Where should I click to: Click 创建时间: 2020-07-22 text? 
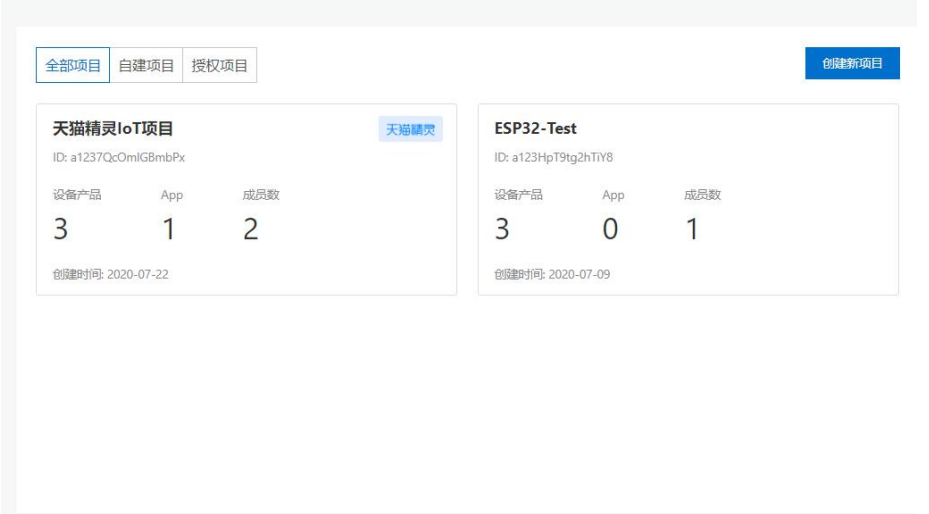111,274
